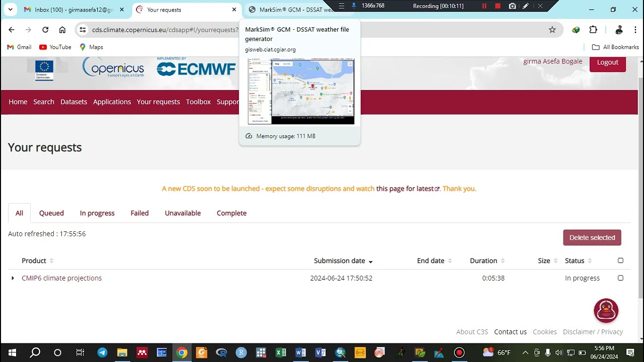Sort by End date column
Screen dimensions: 644x362
pyautogui.click(x=434, y=260)
